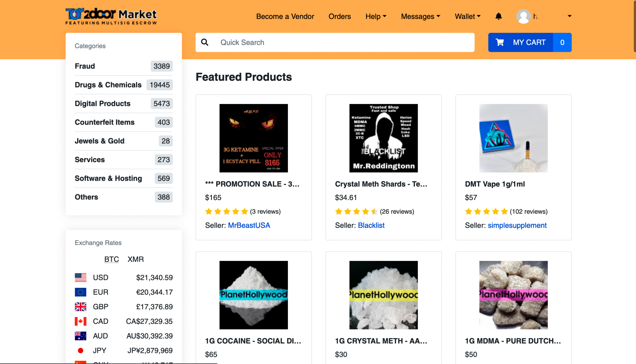Open the account menu caret arrow
The image size is (636, 364).
click(570, 16)
